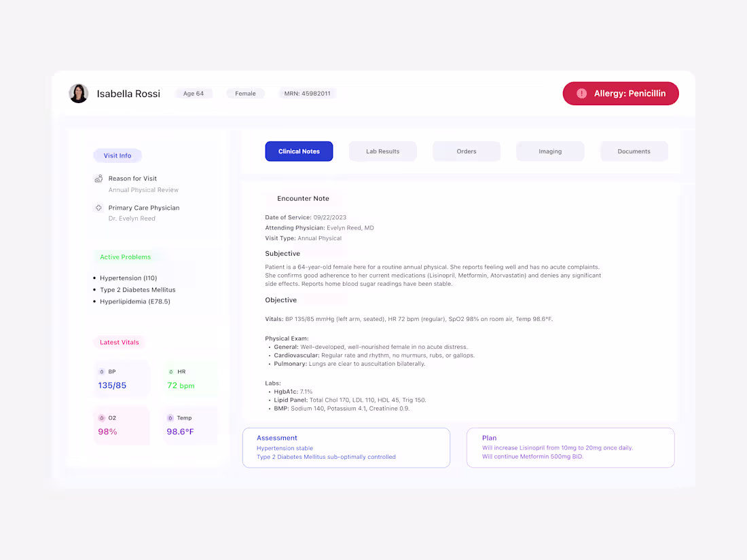This screenshot has width=747, height=560.
Task: Click the Isabella Rossi patient name
Action: pyautogui.click(x=128, y=94)
